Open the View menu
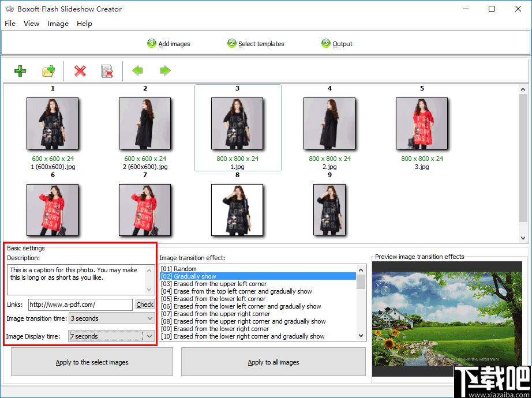Screen dimensions: 532x398 click(x=32, y=24)
